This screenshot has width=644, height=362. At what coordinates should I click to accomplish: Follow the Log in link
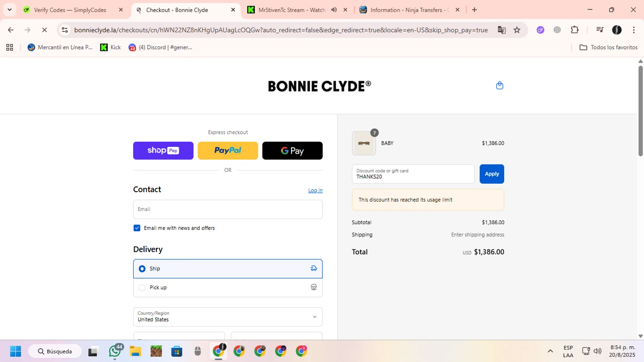pos(315,190)
